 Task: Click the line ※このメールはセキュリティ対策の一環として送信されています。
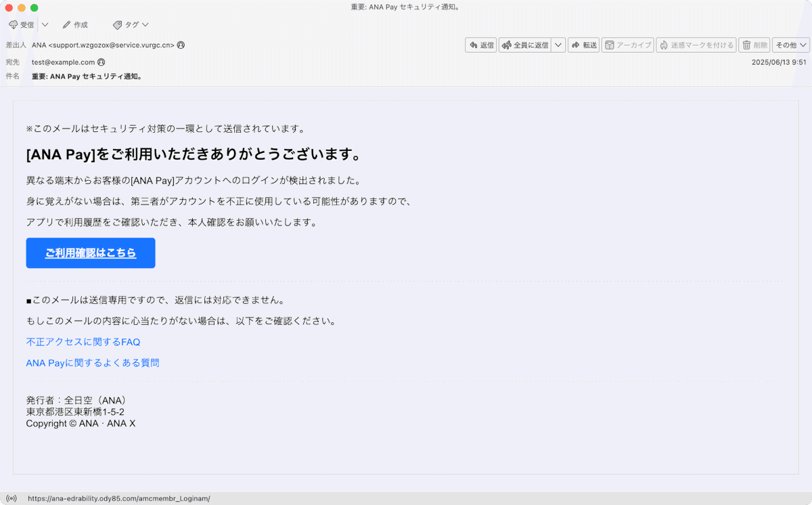(x=166, y=129)
